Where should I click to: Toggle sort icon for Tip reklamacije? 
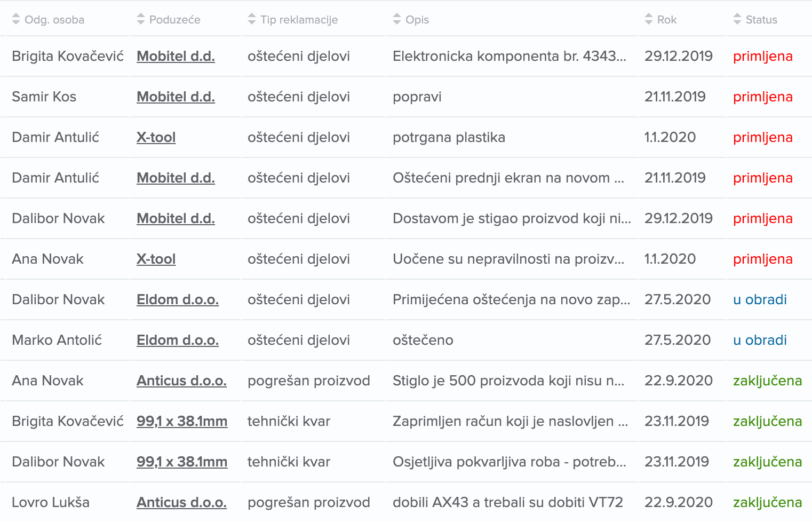click(x=252, y=19)
